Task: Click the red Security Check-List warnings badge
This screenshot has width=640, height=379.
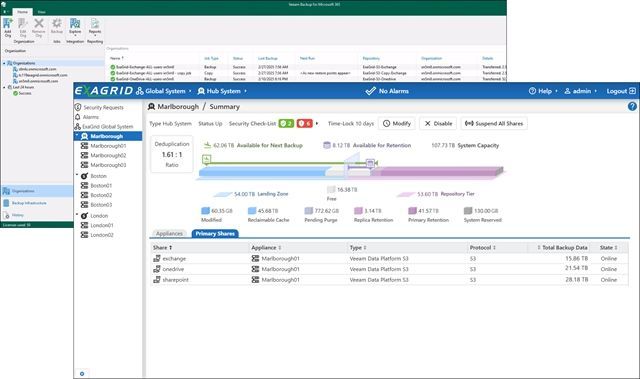Action: pos(304,123)
